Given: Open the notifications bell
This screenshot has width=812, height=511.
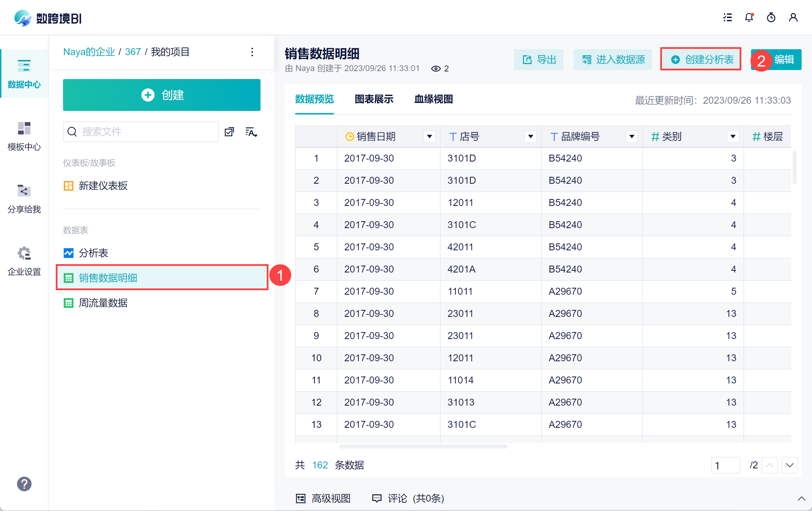Looking at the screenshot, I should click(x=749, y=17).
